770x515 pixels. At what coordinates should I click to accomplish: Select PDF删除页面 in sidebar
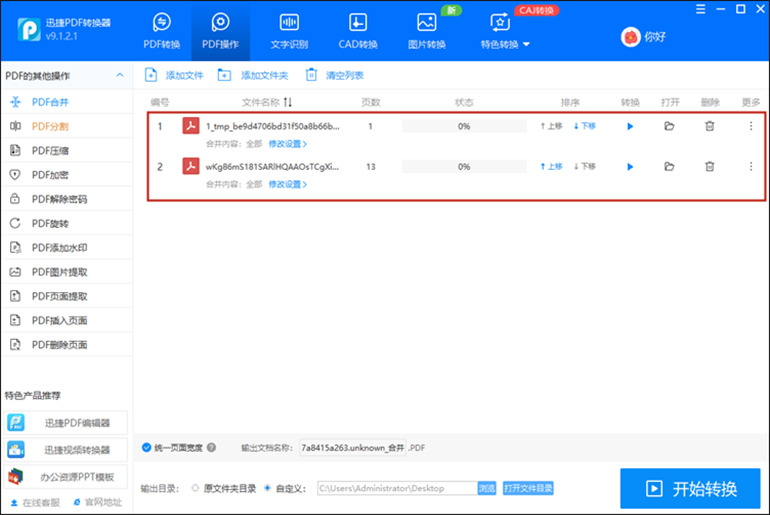point(67,345)
